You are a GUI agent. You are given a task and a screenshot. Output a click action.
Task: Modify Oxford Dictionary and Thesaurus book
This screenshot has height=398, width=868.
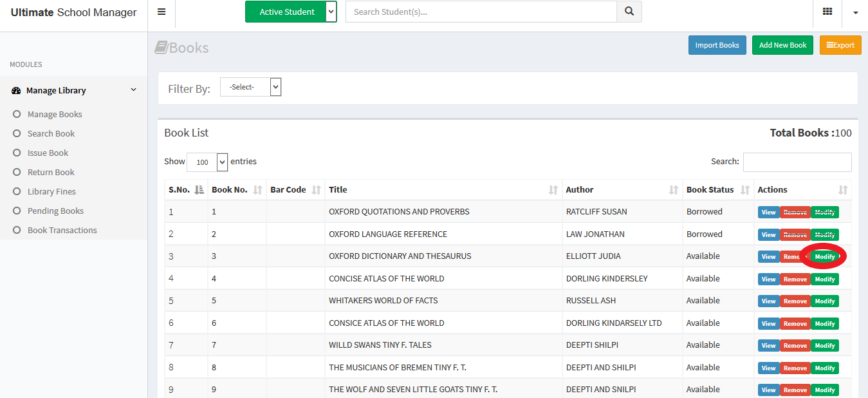pyautogui.click(x=824, y=257)
